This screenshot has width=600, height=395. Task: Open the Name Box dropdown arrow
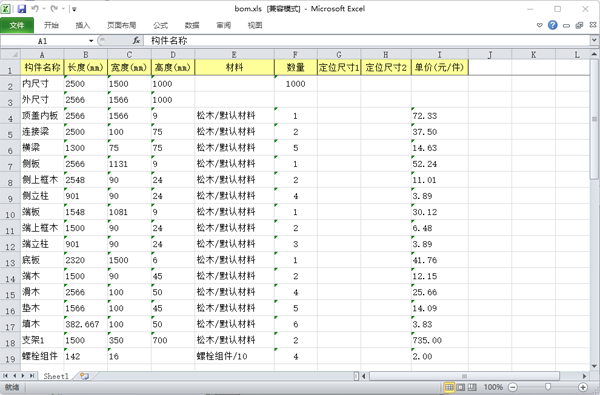pyautogui.click(x=91, y=41)
